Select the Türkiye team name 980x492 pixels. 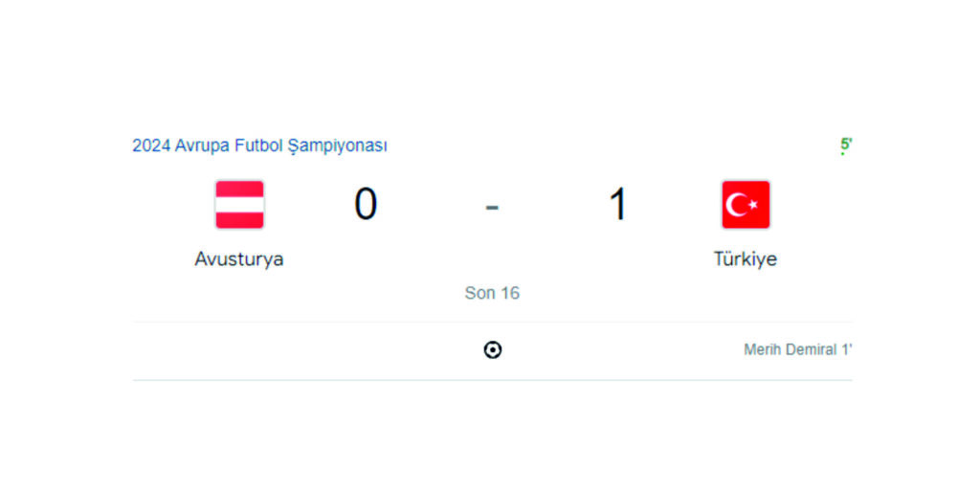point(746,258)
